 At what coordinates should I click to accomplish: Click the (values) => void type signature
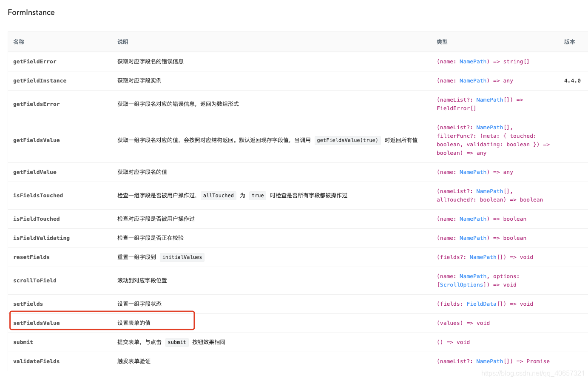point(463,323)
